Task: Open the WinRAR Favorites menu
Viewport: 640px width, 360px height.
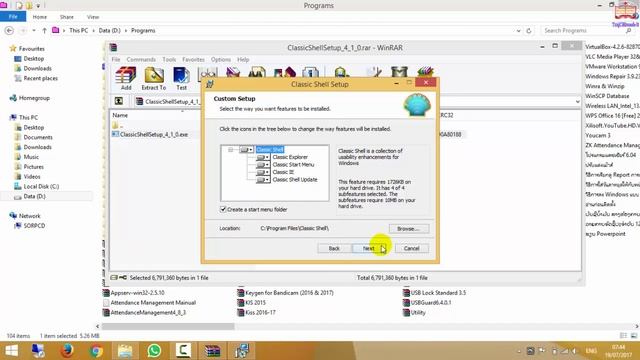Action: click(193, 60)
